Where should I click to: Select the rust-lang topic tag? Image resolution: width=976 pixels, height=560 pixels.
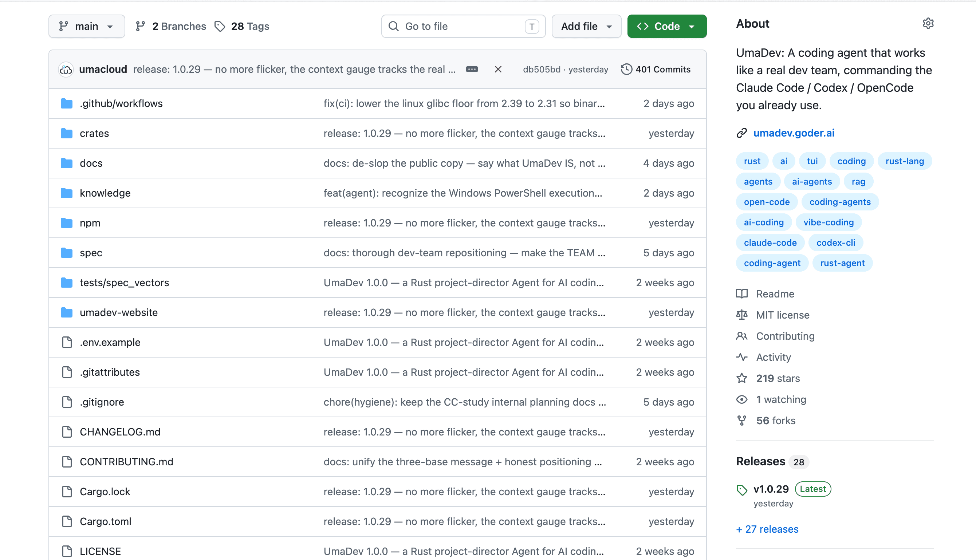[x=905, y=161]
